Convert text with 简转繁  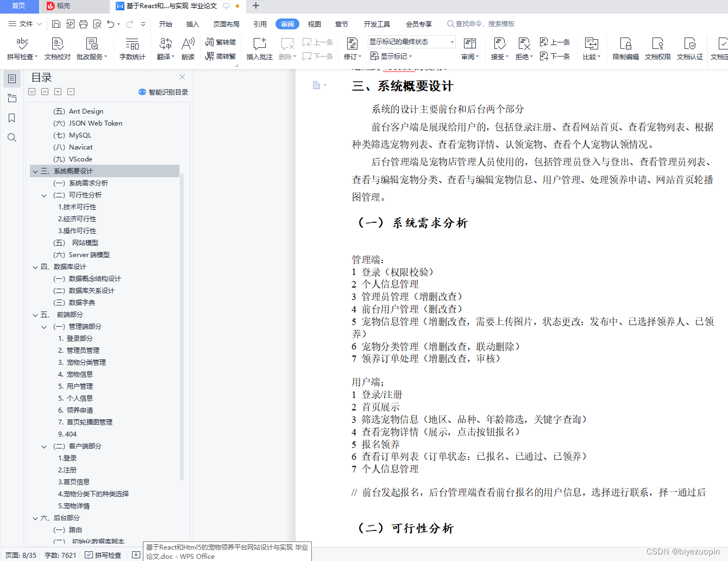coord(221,56)
